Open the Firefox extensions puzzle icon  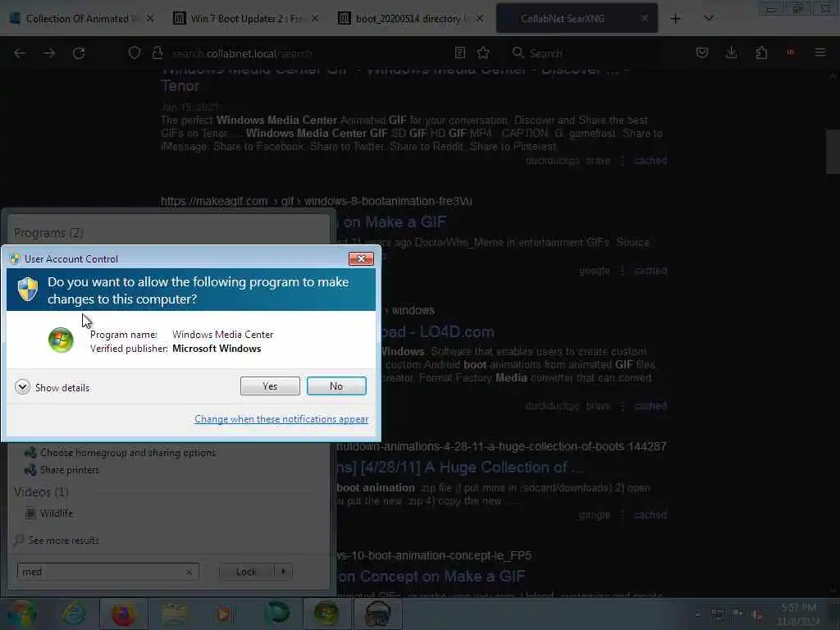pyautogui.click(x=761, y=52)
